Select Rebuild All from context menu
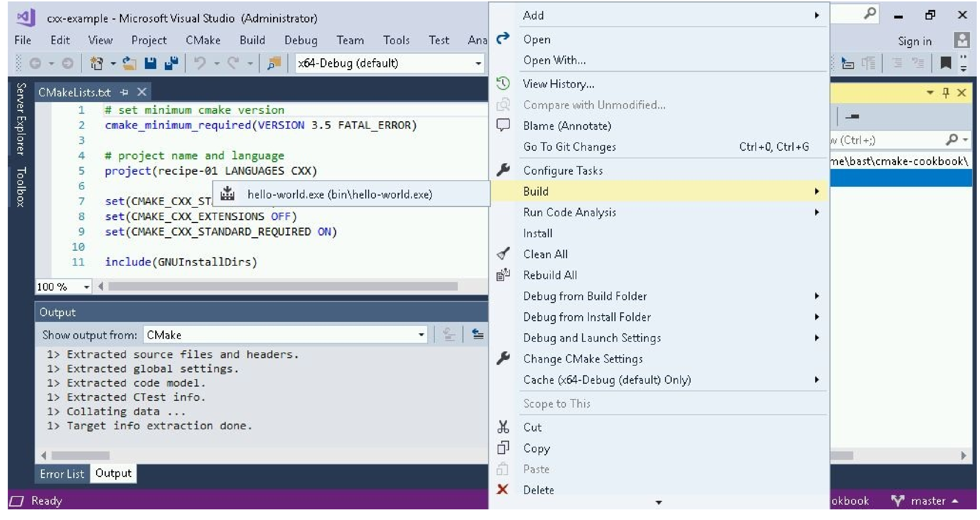This screenshot has height=520, width=980. coord(550,275)
